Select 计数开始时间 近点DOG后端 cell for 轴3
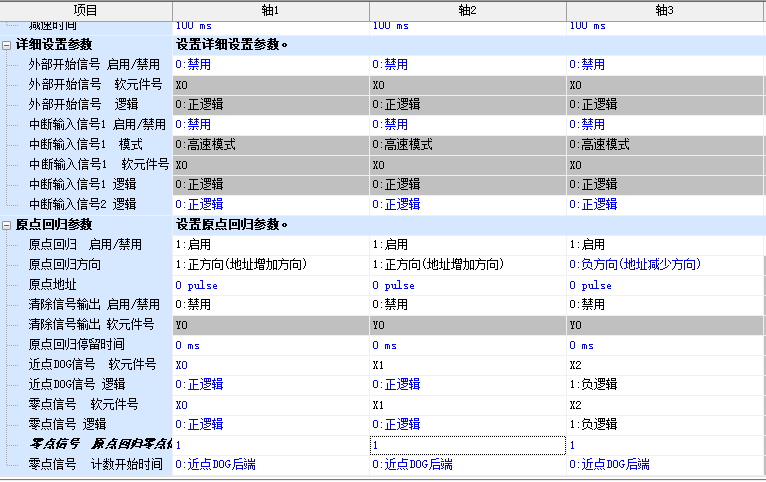This screenshot has height=482, width=766. (664, 465)
